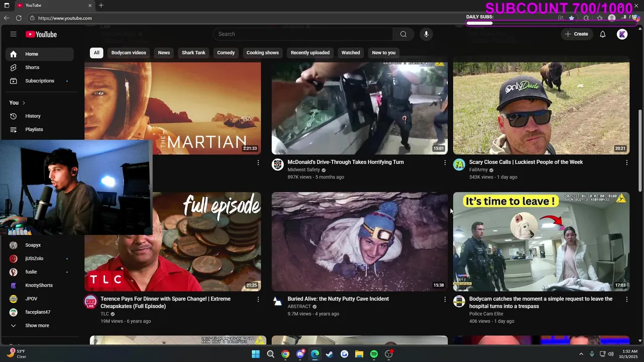Open FailArmy channel avatar

(x=459, y=164)
